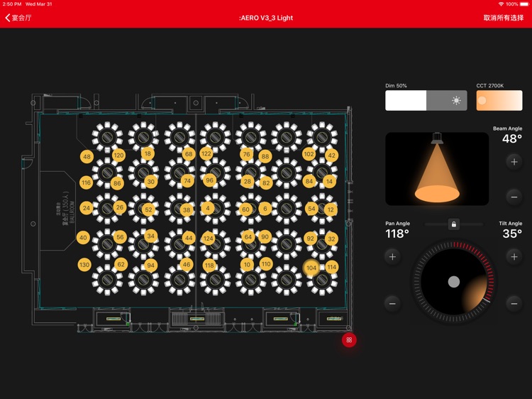Select light fixture 130

tap(84, 265)
